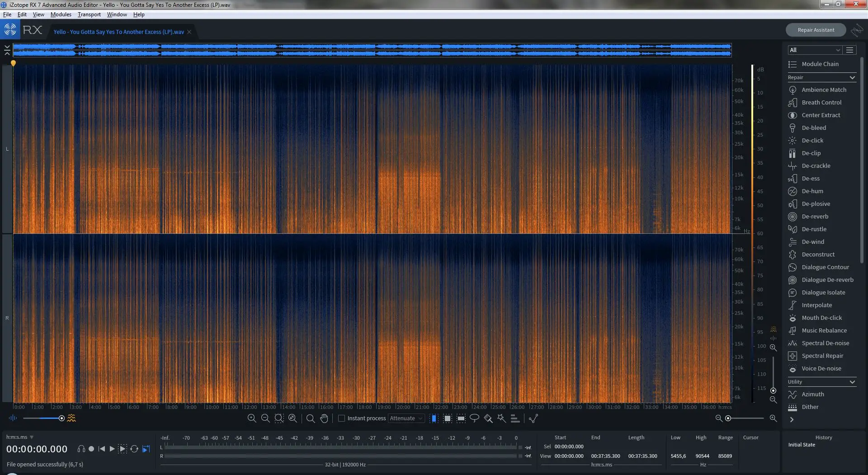Image resolution: width=868 pixels, height=475 pixels.
Task: Select the magic wand selection tool
Action: 501,418
